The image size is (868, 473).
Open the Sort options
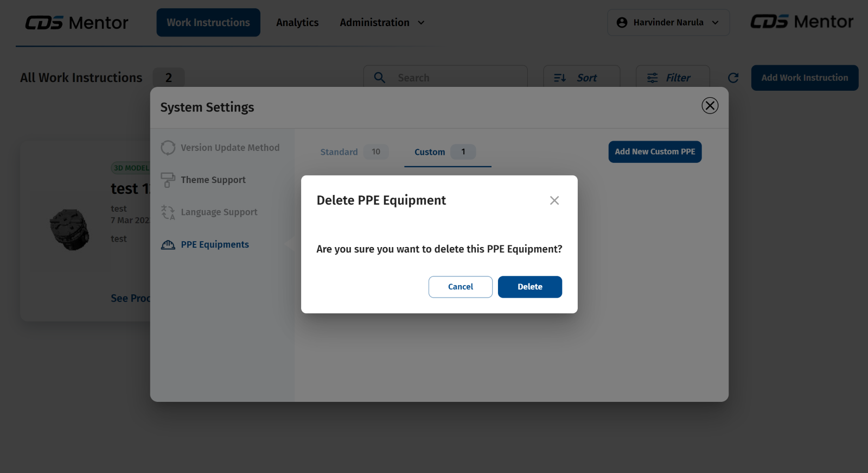(582, 78)
